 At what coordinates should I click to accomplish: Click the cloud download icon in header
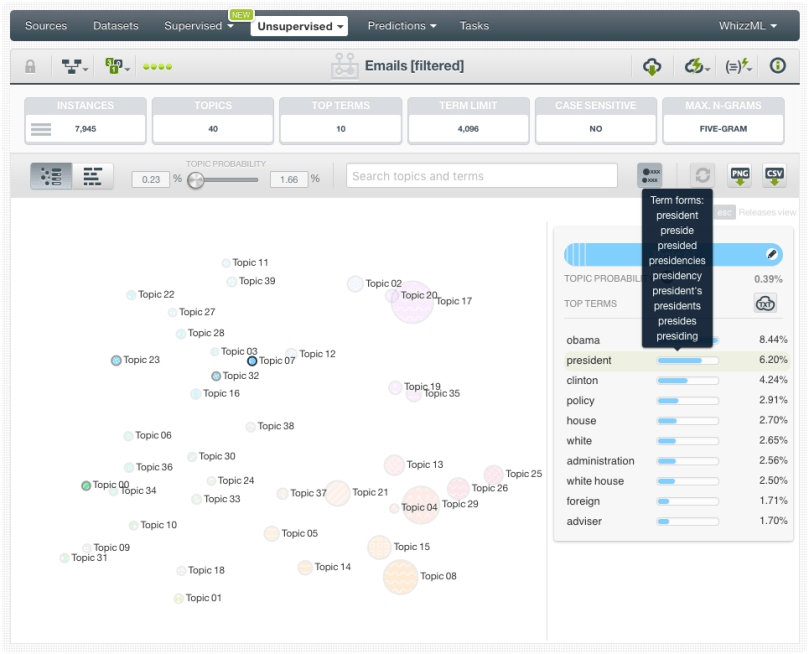pyautogui.click(x=652, y=67)
